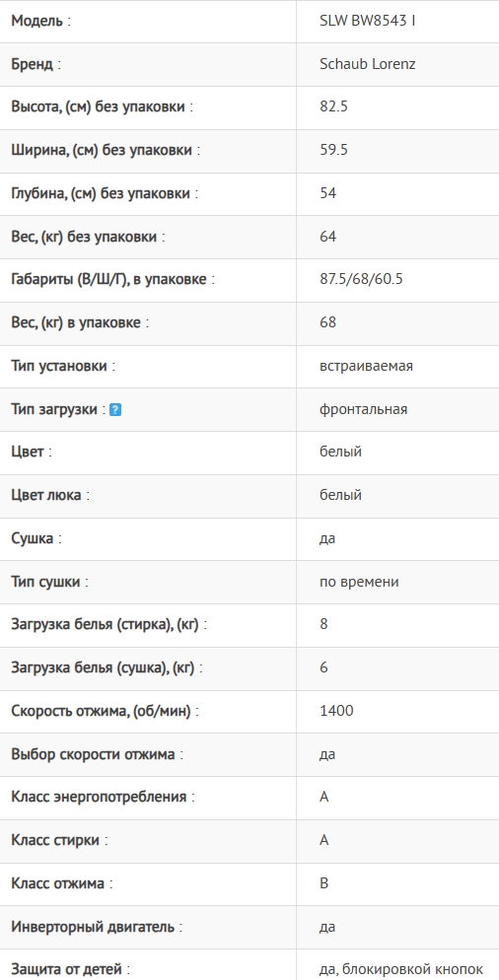Click the фронтальная loading type value
This screenshot has width=499, height=980.
pos(363,409)
